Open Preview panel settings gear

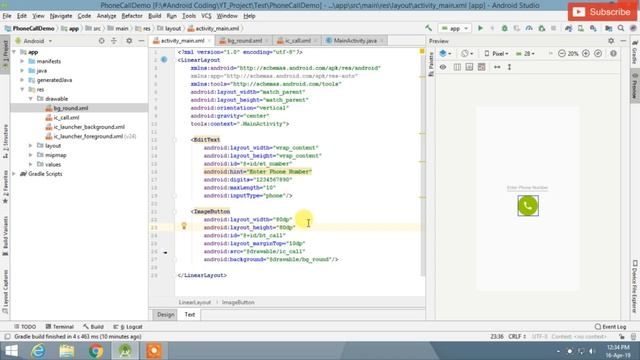pyautogui.click(x=611, y=41)
